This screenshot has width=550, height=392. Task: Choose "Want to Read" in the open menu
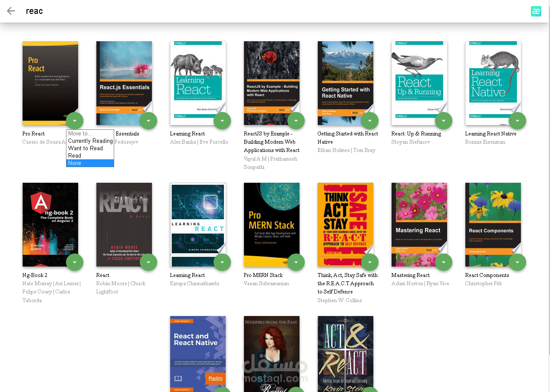point(90,148)
